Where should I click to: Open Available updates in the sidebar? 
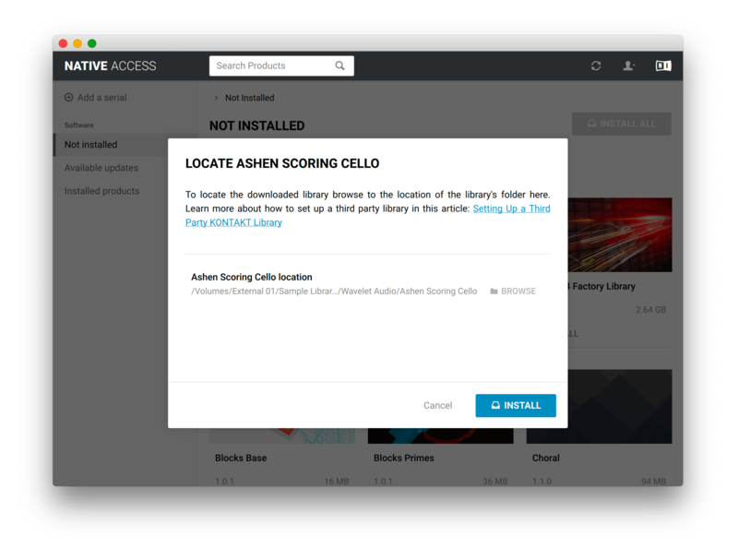pos(101,168)
